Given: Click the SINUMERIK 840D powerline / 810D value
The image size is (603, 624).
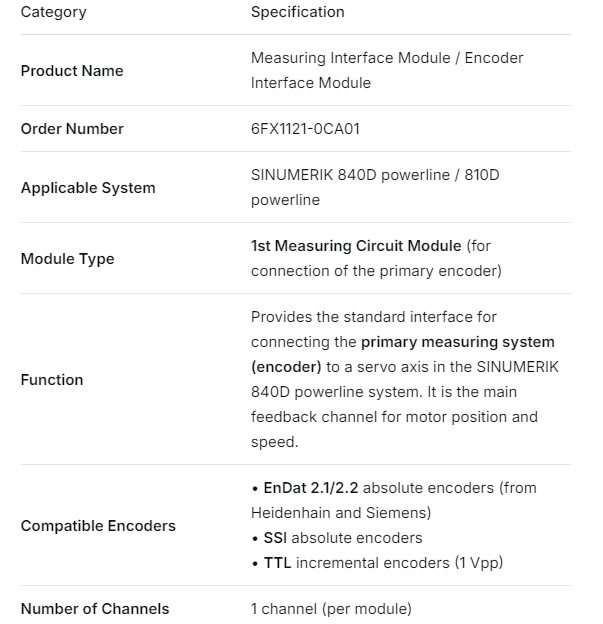Looking at the screenshot, I should click(x=375, y=175).
